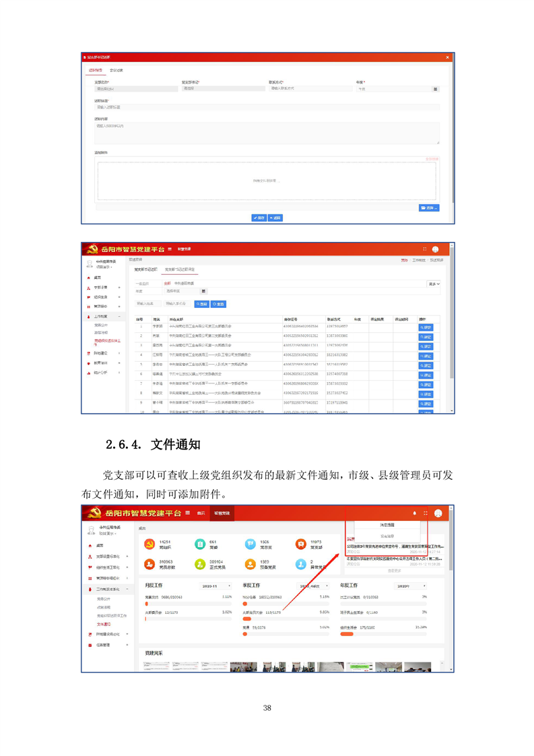534x756 pixels.
Task: Open the 月度工作 month dropdown showing 2020-11
Action: 215,586
